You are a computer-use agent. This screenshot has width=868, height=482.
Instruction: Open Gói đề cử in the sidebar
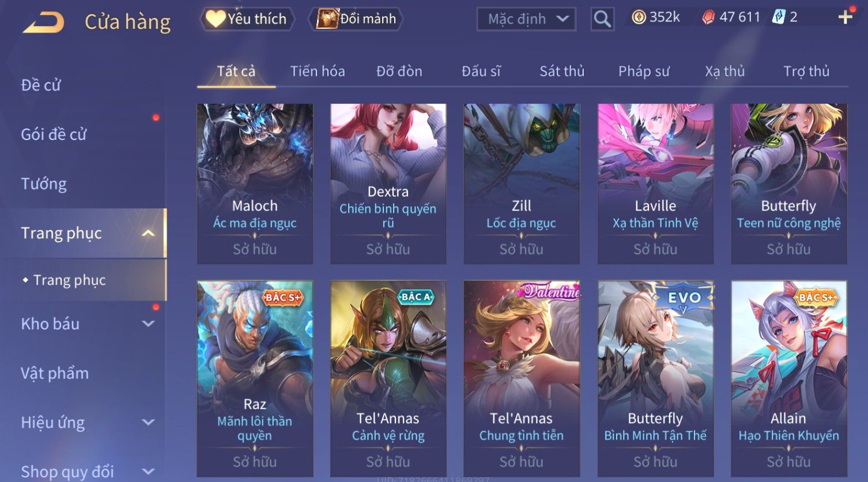(54, 134)
